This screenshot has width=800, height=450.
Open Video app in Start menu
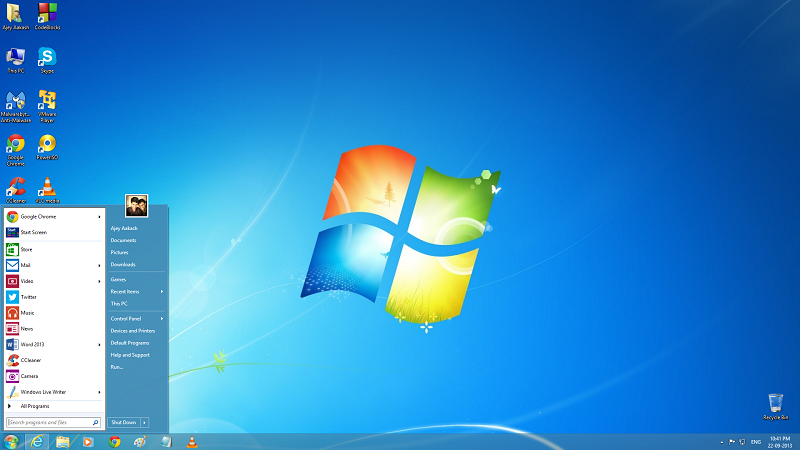coord(54,281)
